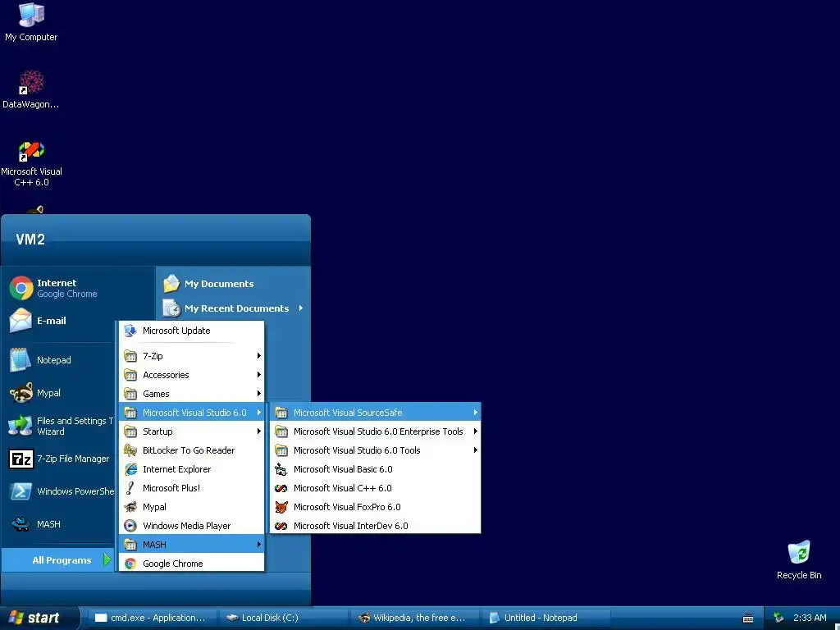Image resolution: width=840 pixels, height=630 pixels.
Task: Click the network tray icon near clock
Action: point(778,618)
